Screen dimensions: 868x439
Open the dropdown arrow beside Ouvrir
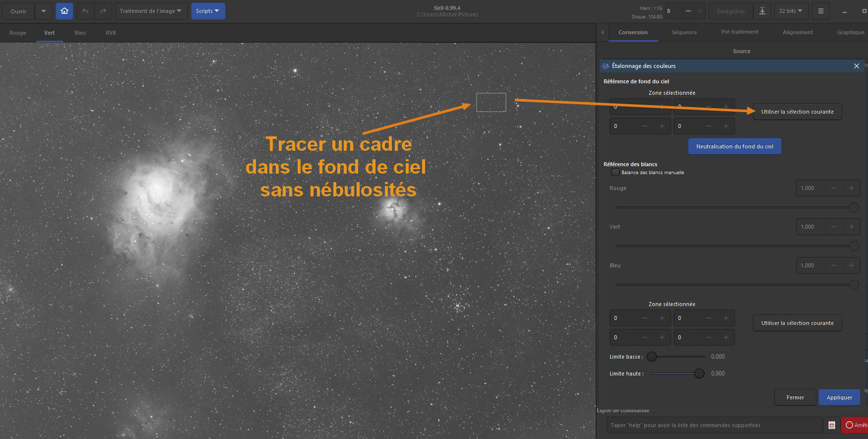pyautogui.click(x=44, y=11)
